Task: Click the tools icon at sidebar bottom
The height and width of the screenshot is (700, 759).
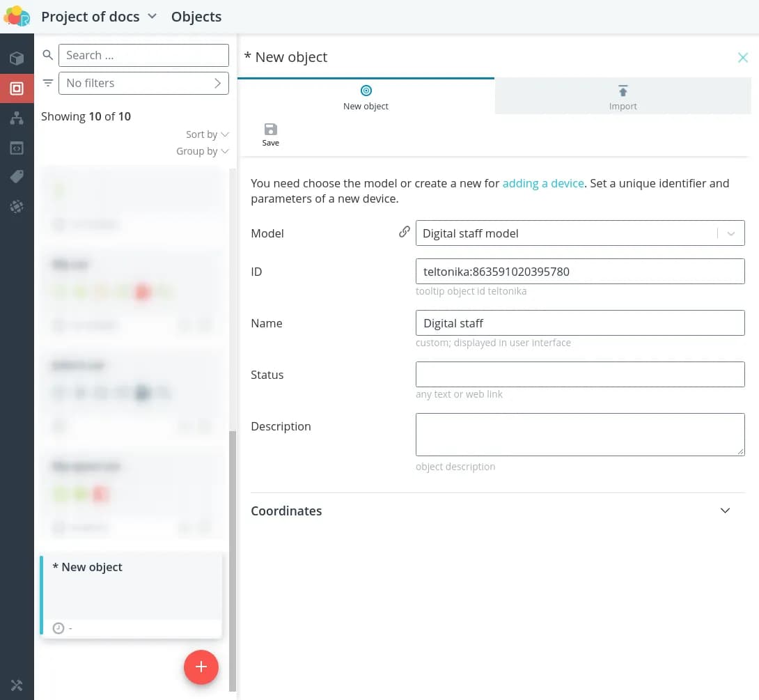Action: (17, 685)
